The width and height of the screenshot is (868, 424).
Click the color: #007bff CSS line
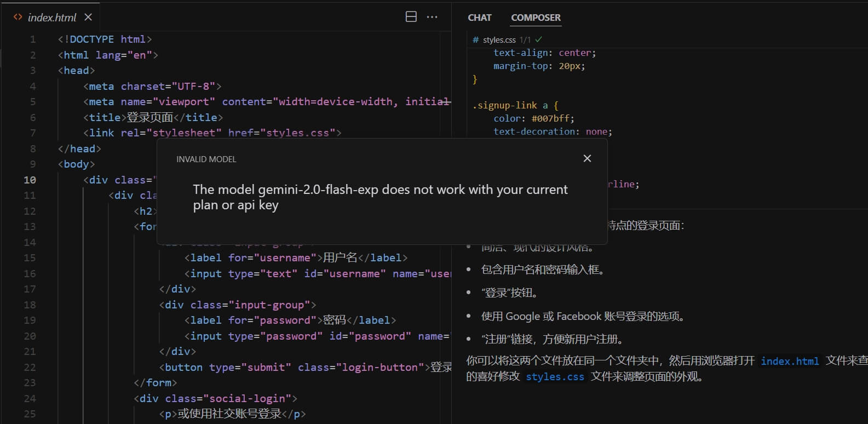[x=533, y=118]
